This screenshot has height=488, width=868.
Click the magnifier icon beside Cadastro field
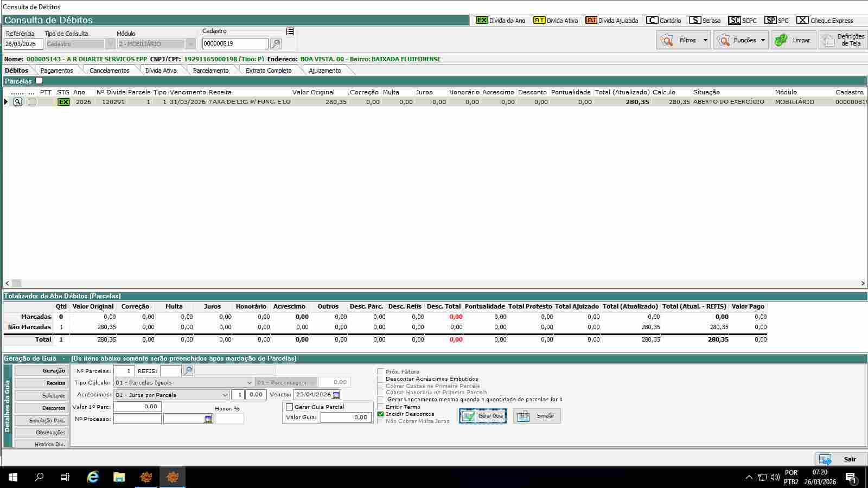tap(276, 44)
